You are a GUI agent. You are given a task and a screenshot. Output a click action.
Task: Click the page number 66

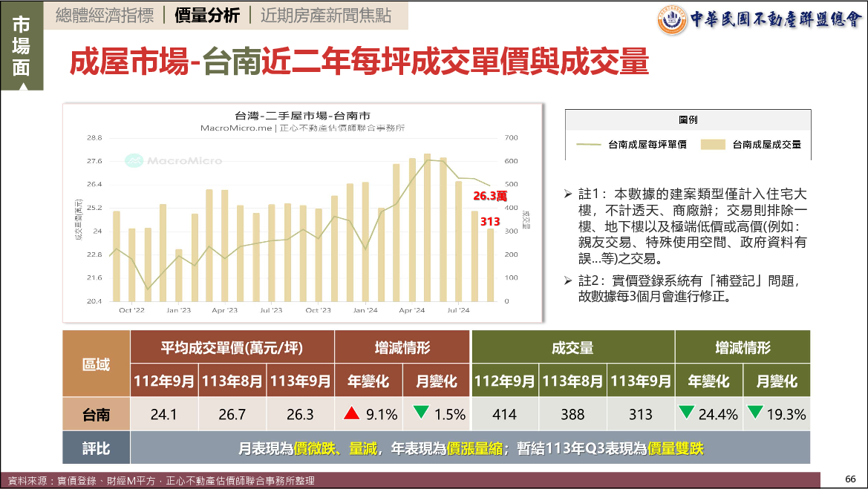click(x=850, y=479)
